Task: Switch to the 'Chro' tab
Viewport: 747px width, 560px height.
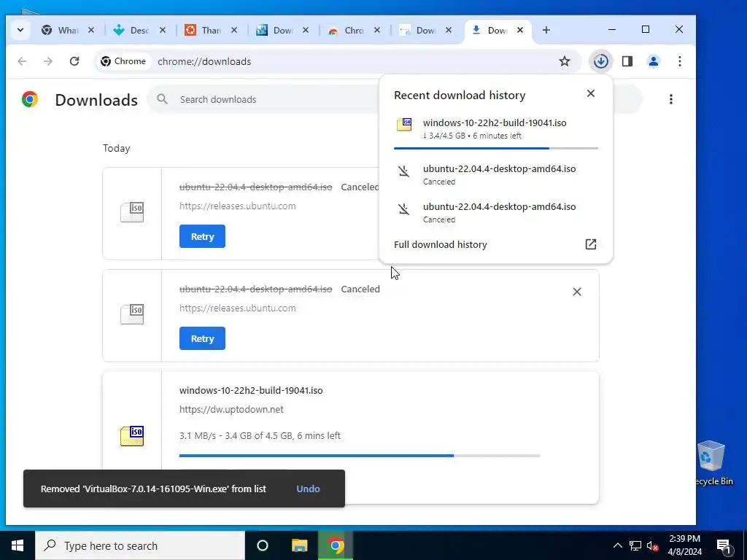Action: pyautogui.click(x=352, y=30)
